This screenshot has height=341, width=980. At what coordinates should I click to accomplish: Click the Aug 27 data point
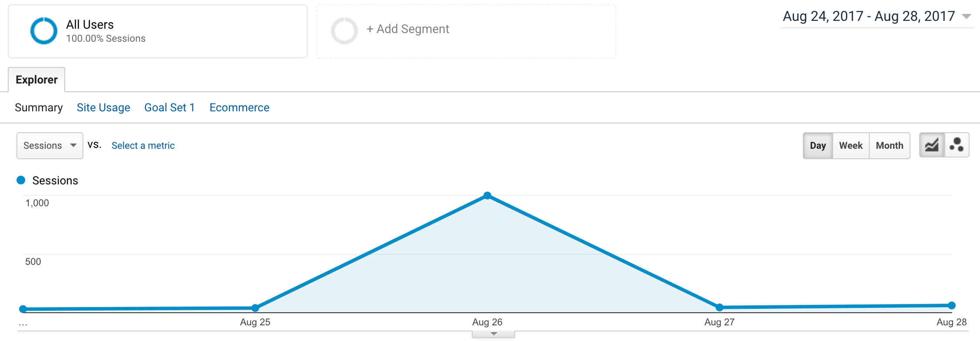tap(719, 307)
